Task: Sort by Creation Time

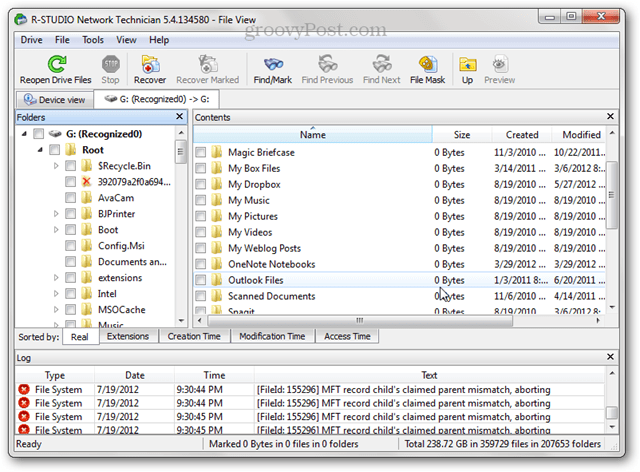Action: pos(194,336)
